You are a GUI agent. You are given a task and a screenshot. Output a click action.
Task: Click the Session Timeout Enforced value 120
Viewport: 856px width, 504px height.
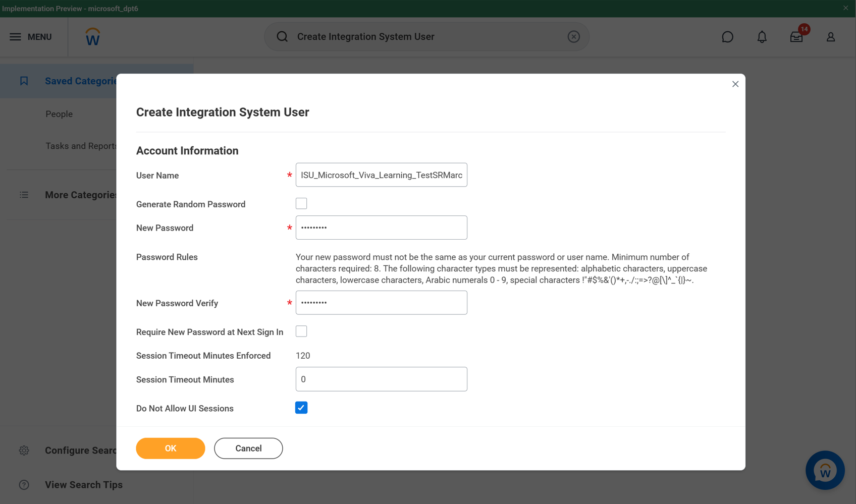pos(303,356)
